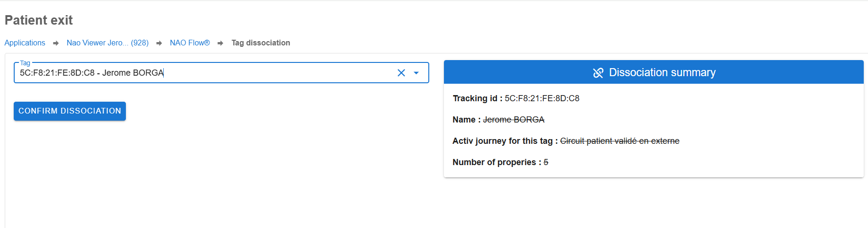Navigate to NAO Flow® breadcrumb link
The image size is (868, 228).
[x=190, y=43]
